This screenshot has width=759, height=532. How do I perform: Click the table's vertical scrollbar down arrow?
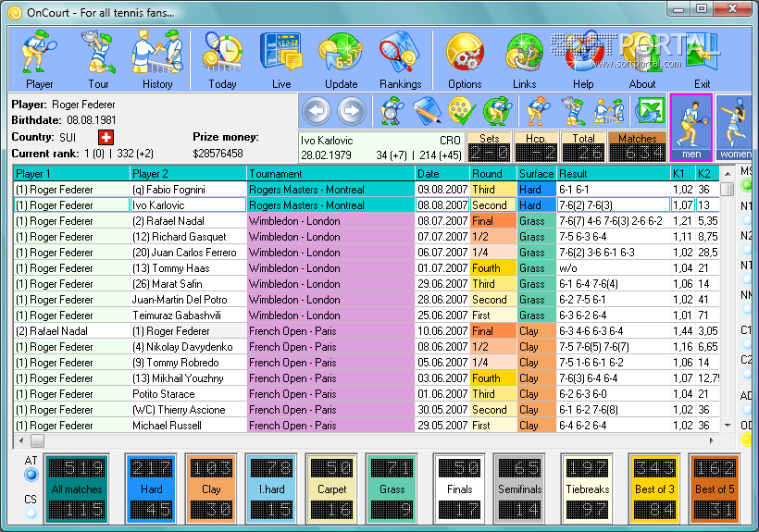point(727,426)
